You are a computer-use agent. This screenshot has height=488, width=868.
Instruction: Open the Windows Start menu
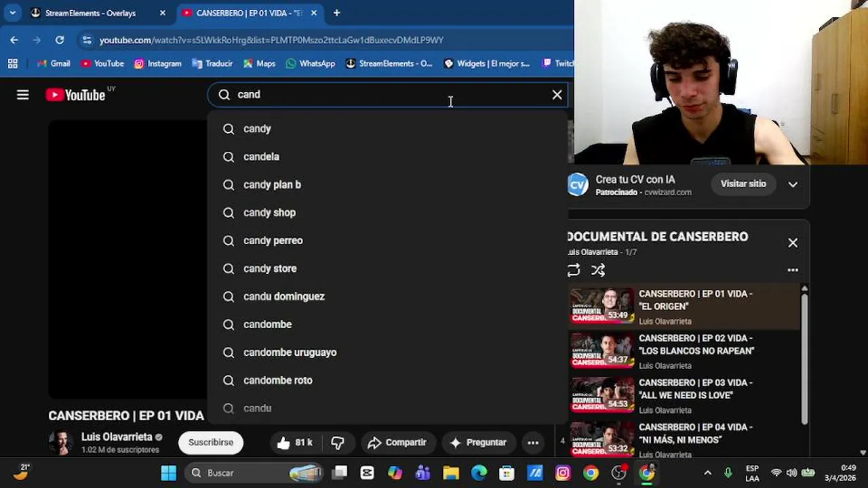pos(168,473)
